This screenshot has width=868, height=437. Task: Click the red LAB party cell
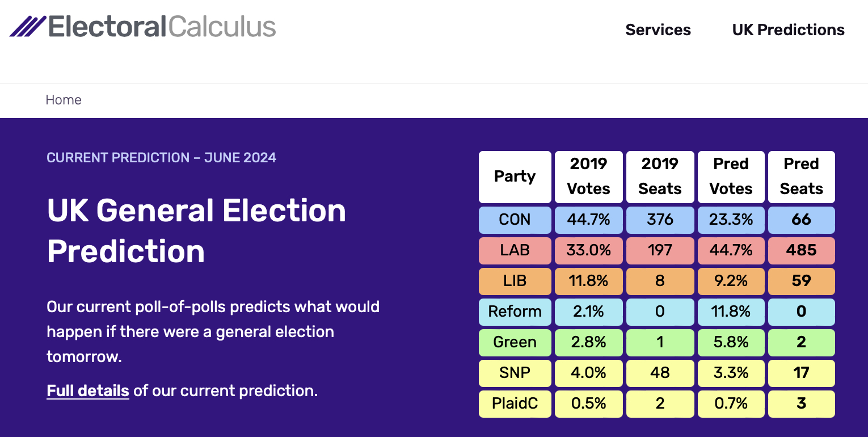coord(515,250)
